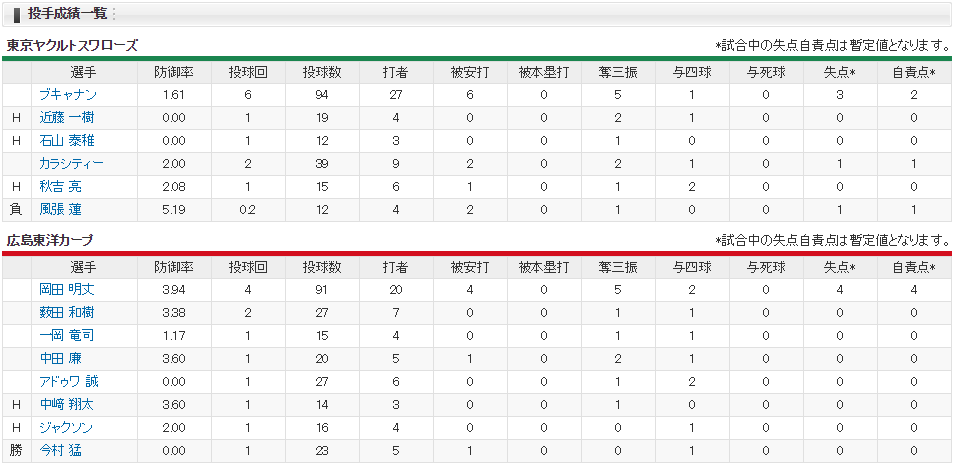Image resolution: width=955 pixels, height=465 pixels.
Task: Open 中﨑 翔太 player link
Action: click(66, 405)
